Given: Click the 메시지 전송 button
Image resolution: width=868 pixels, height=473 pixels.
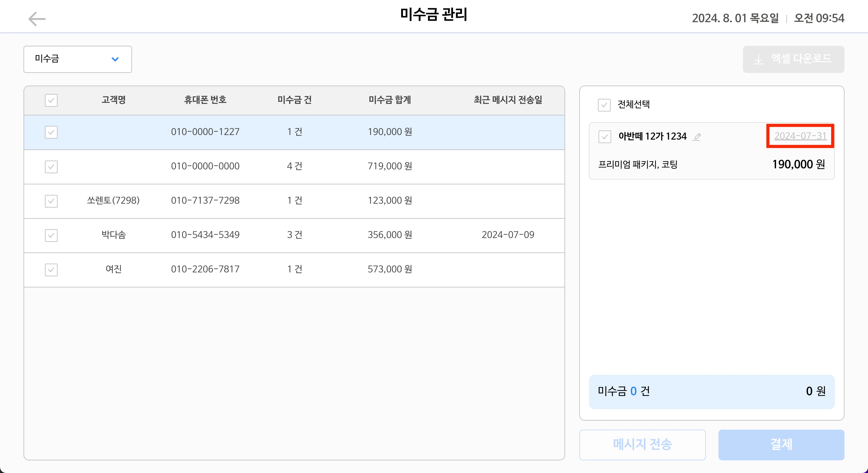Looking at the screenshot, I should [x=642, y=445].
